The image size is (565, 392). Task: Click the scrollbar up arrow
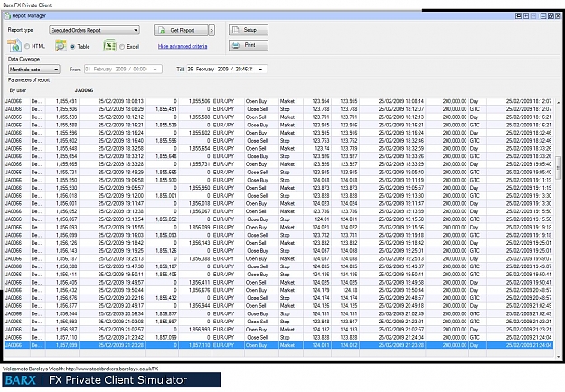tap(559, 103)
